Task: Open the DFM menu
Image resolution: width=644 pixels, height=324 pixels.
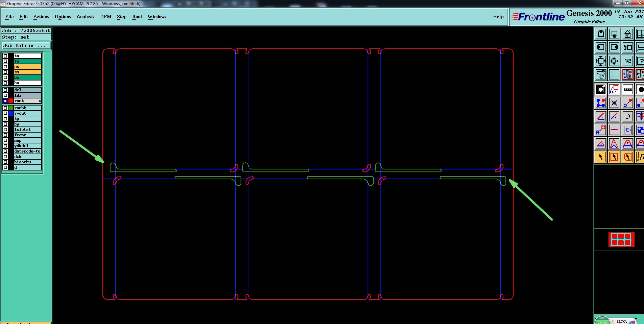Action: (x=106, y=17)
